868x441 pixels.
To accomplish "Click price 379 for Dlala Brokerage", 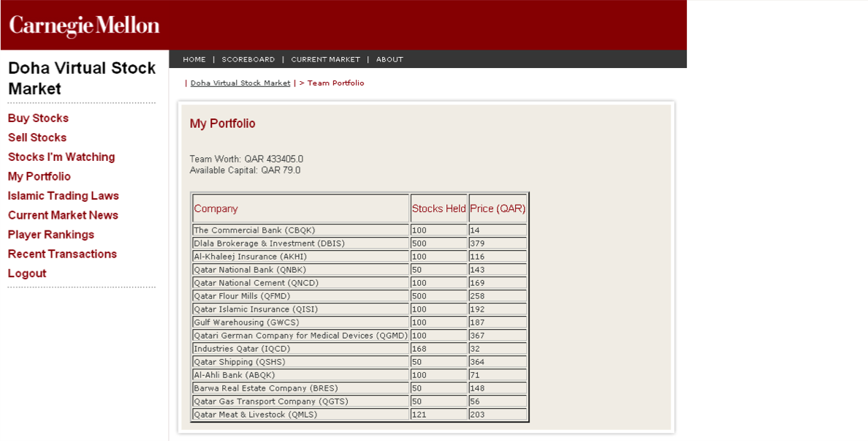I will [498, 244].
